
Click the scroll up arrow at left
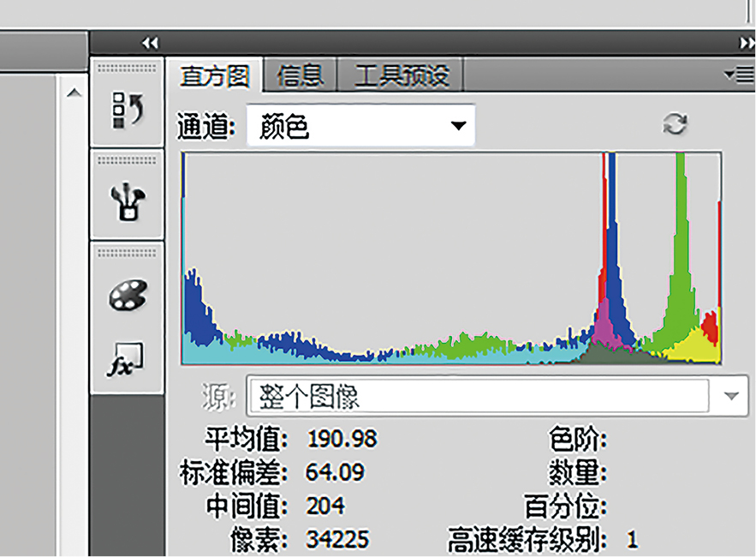pos(74,93)
